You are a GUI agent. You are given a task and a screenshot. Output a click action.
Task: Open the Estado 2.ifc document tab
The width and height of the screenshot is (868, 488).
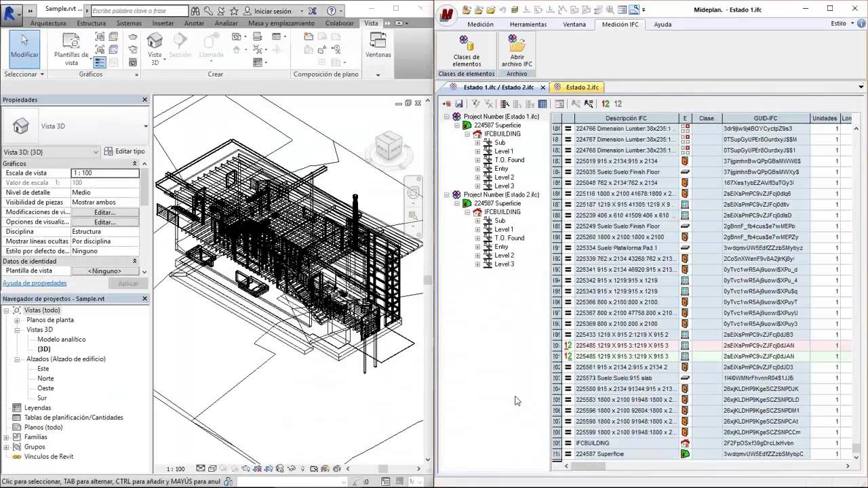[x=581, y=87]
